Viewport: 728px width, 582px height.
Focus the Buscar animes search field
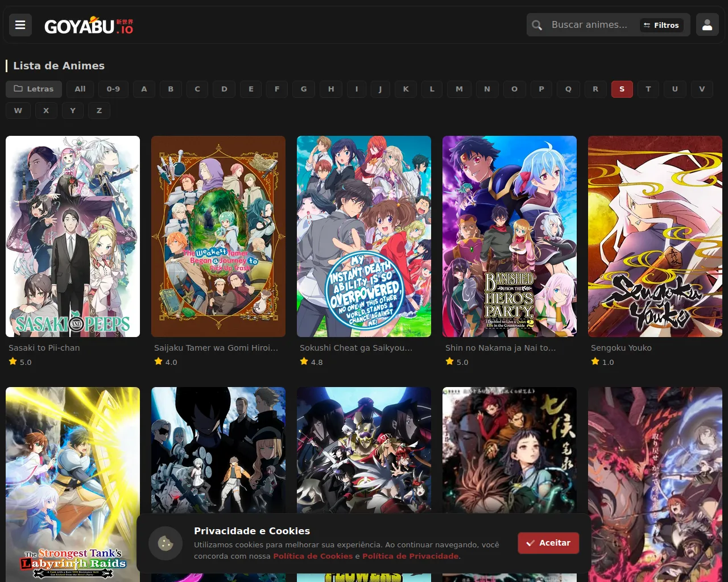[x=589, y=25]
